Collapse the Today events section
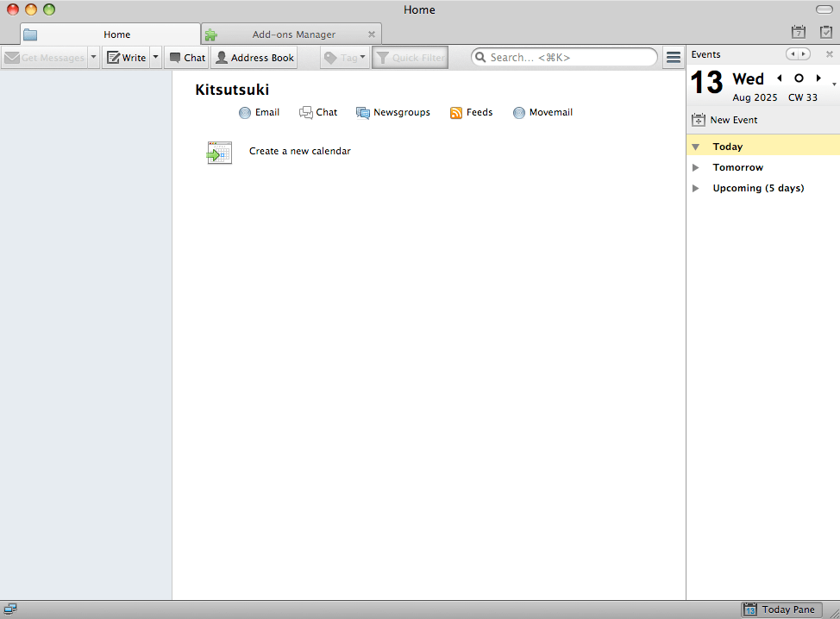The image size is (840, 619). tap(696, 147)
